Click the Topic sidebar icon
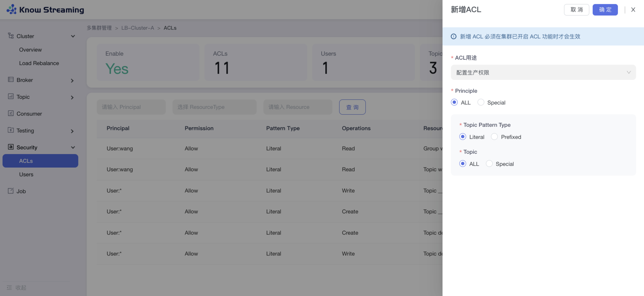The image size is (644, 296). pyautogui.click(x=10, y=96)
